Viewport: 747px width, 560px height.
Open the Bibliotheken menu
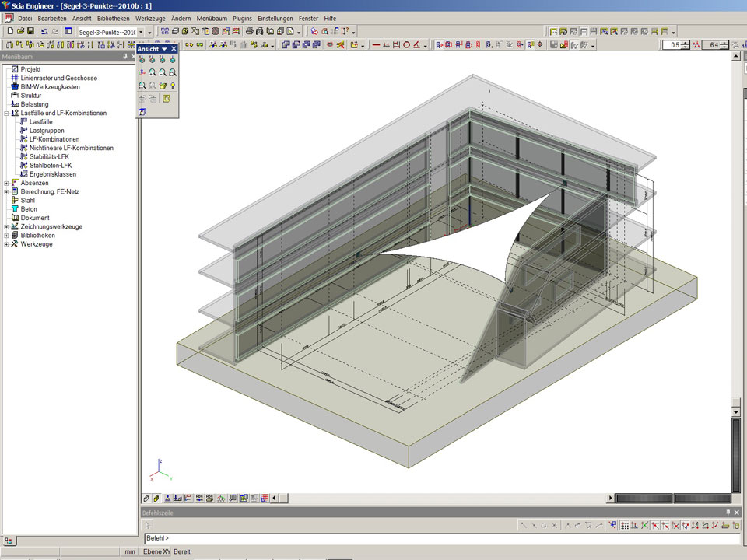pos(113,17)
